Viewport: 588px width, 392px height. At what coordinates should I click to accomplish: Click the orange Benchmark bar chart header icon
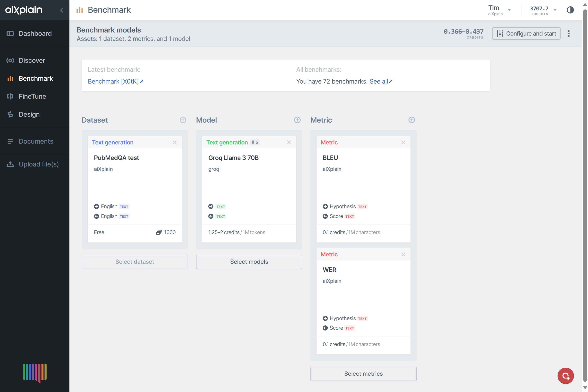click(79, 10)
